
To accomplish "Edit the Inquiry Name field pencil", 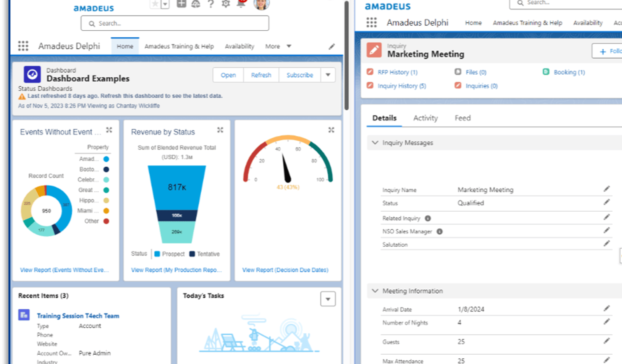I will (x=606, y=189).
